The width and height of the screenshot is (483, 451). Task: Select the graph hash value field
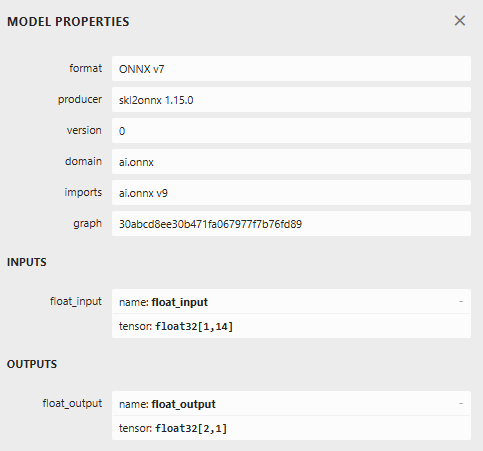[291, 224]
